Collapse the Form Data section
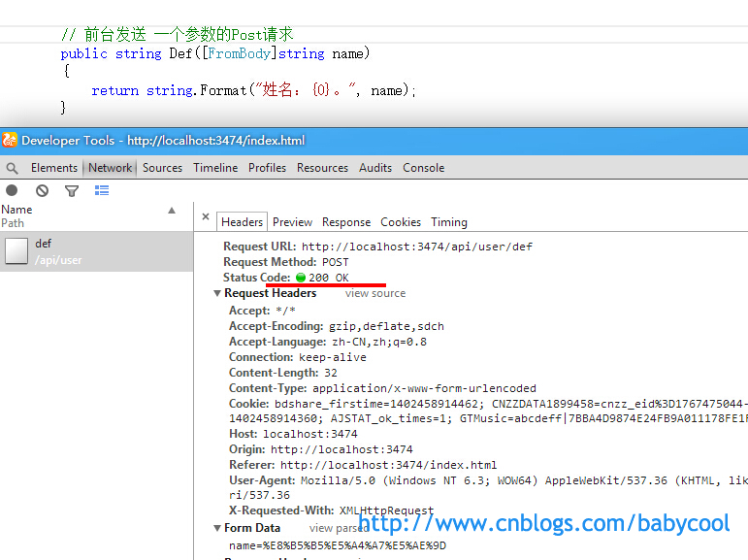This screenshot has width=748, height=560. [217, 528]
